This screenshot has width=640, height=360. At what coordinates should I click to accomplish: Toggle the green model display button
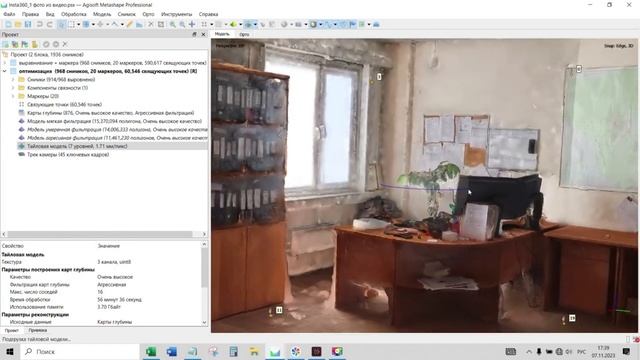point(233,24)
